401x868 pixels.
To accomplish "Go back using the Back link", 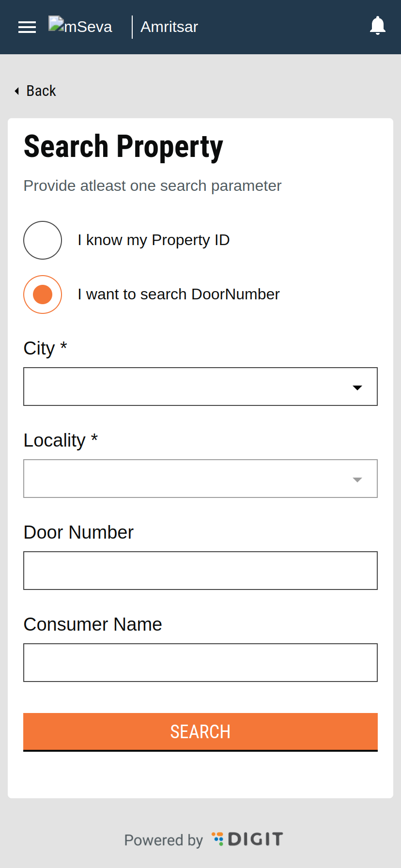I will 41,91.
